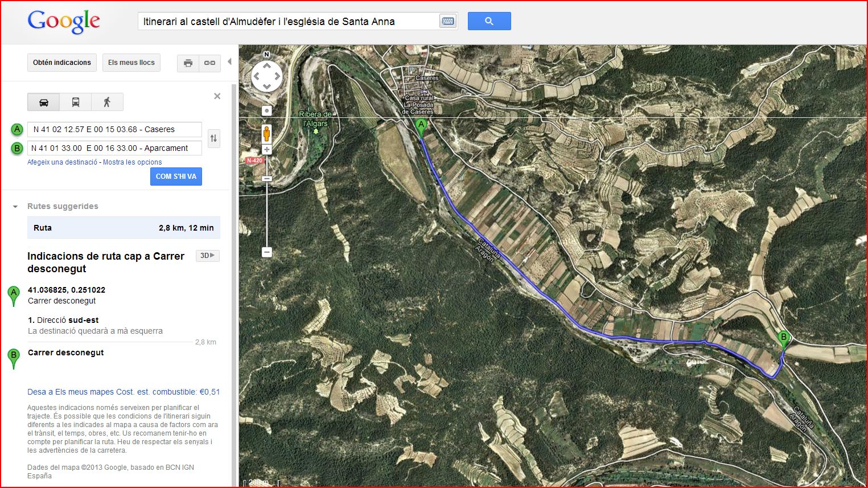868x488 pixels.
Task: Zoom out with the minus button
Action: [x=266, y=252]
